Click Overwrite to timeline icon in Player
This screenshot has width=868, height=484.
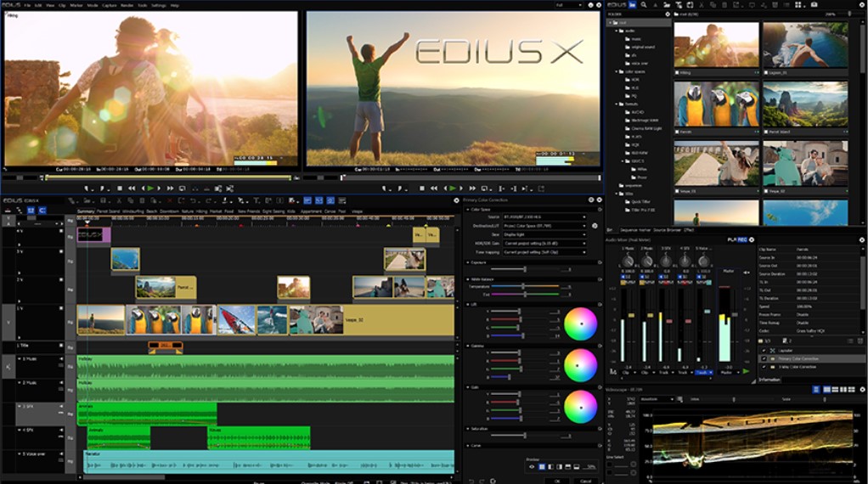point(229,189)
